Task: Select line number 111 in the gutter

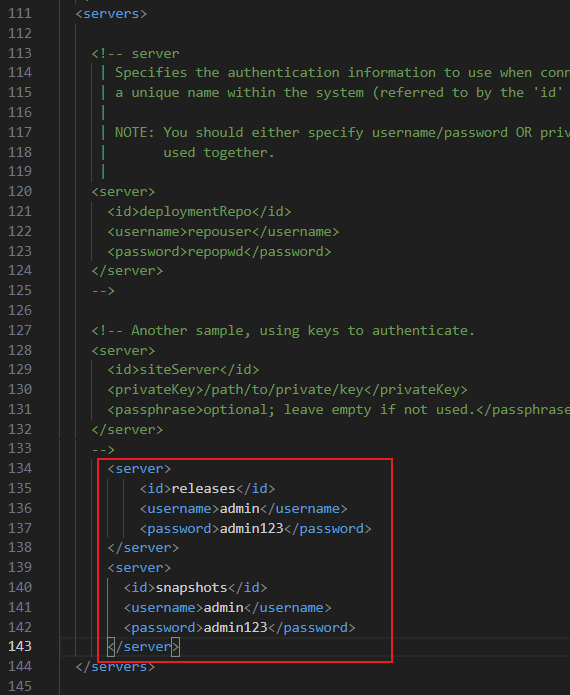Action: tap(20, 14)
